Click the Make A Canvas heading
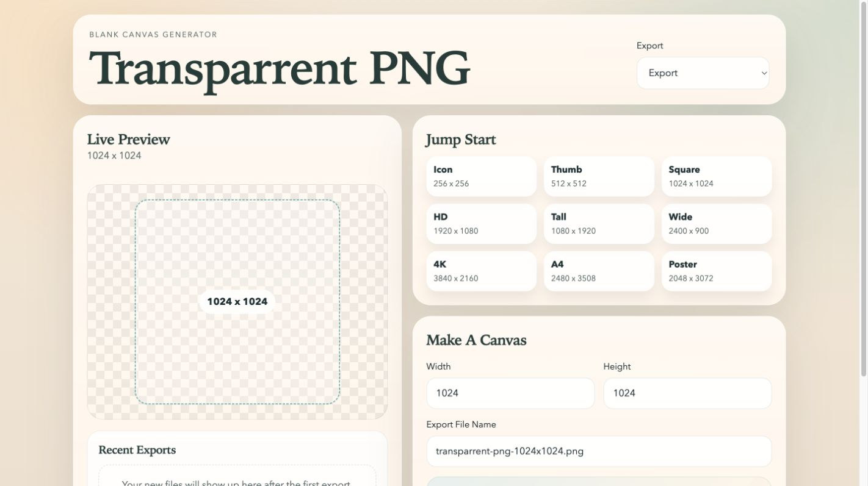The height and width of the screenshot is (486, 868). 476,340
